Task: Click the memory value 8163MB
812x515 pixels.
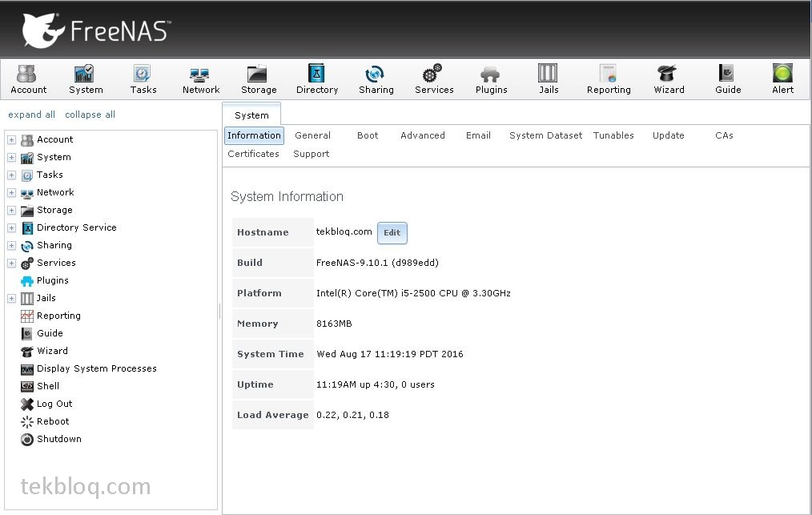Action: [x=334, y=324]
